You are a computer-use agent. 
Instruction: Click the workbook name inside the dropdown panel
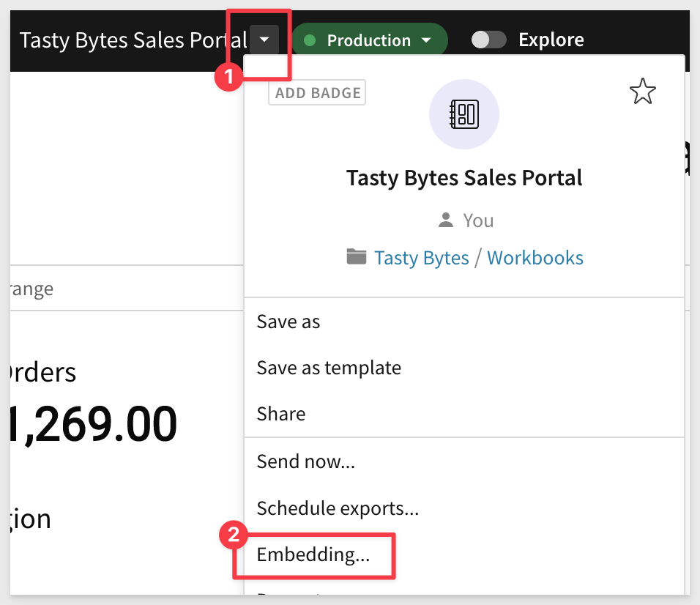click(464, 178)
